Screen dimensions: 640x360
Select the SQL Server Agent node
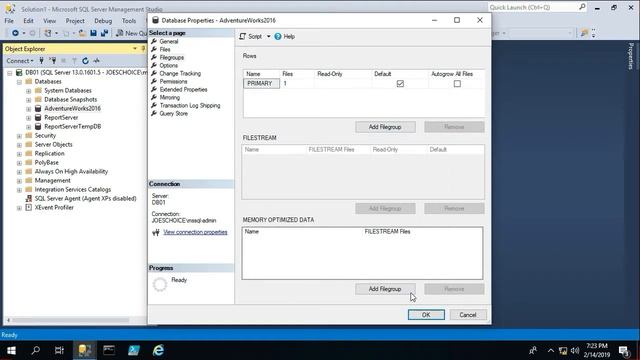(x=85, y=198)
